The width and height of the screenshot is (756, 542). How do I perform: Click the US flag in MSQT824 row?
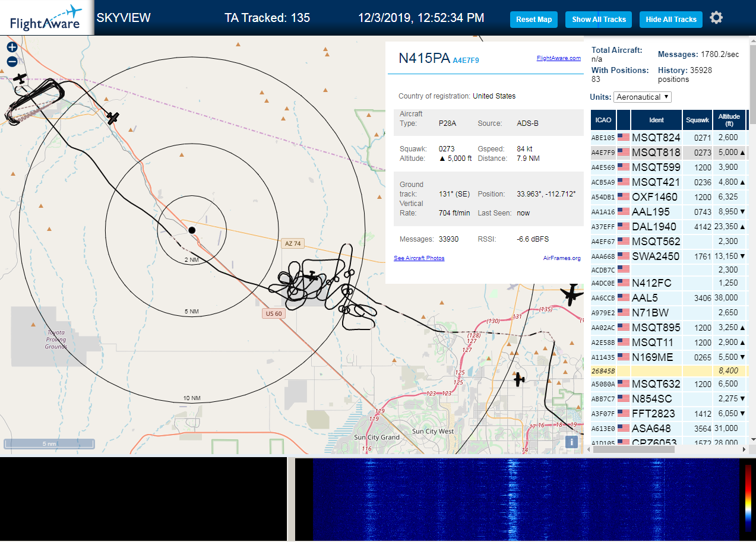[x=624, y=137]
